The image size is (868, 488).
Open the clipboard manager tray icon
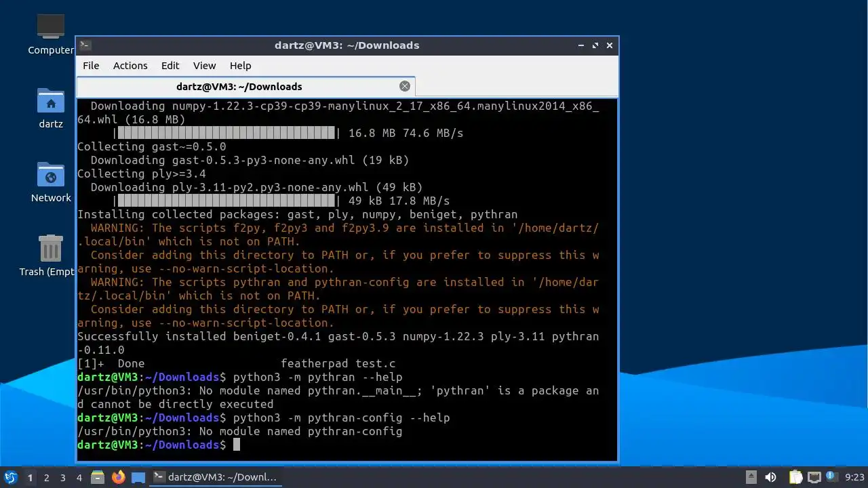(x=795, y=477)
